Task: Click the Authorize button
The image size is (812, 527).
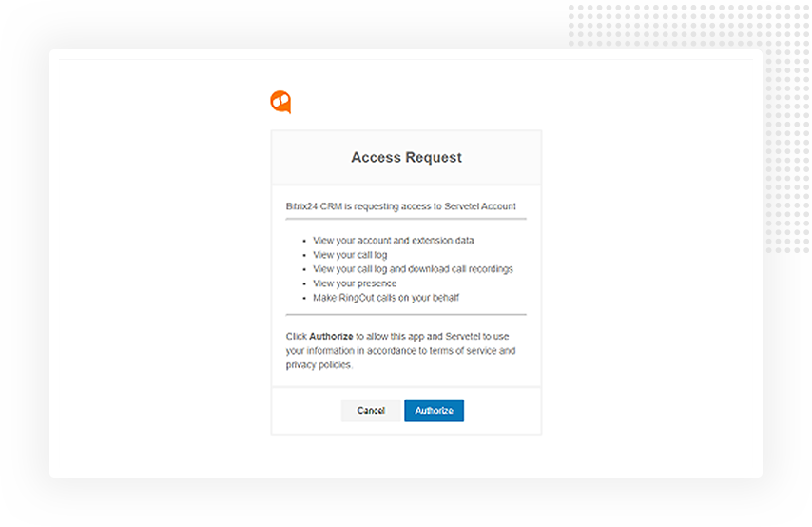Action: [x=434, y=410]
